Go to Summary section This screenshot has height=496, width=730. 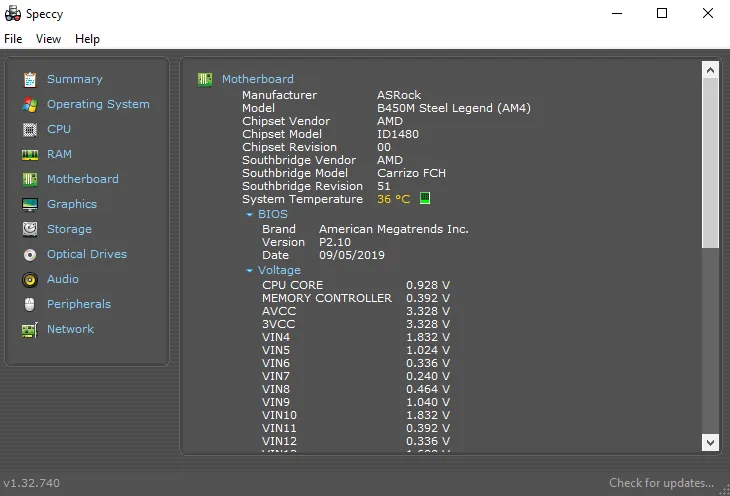[x=74, y=79]
